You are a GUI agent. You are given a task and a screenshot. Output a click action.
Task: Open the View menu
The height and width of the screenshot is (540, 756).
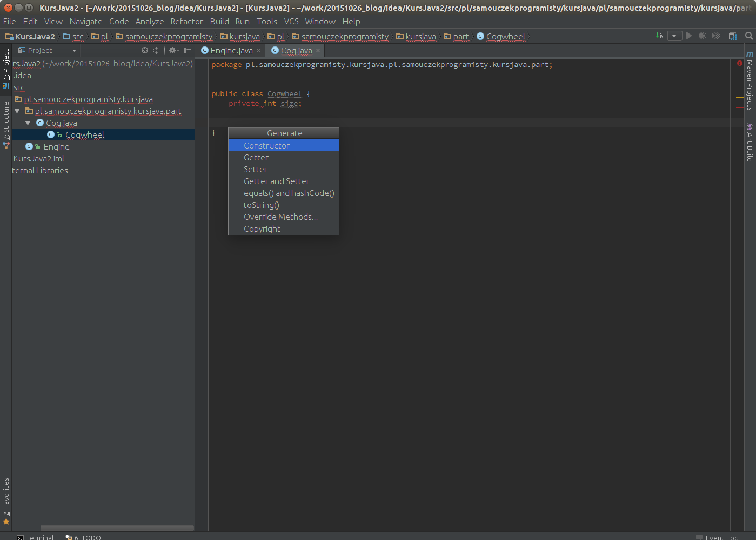click(53, 21)
